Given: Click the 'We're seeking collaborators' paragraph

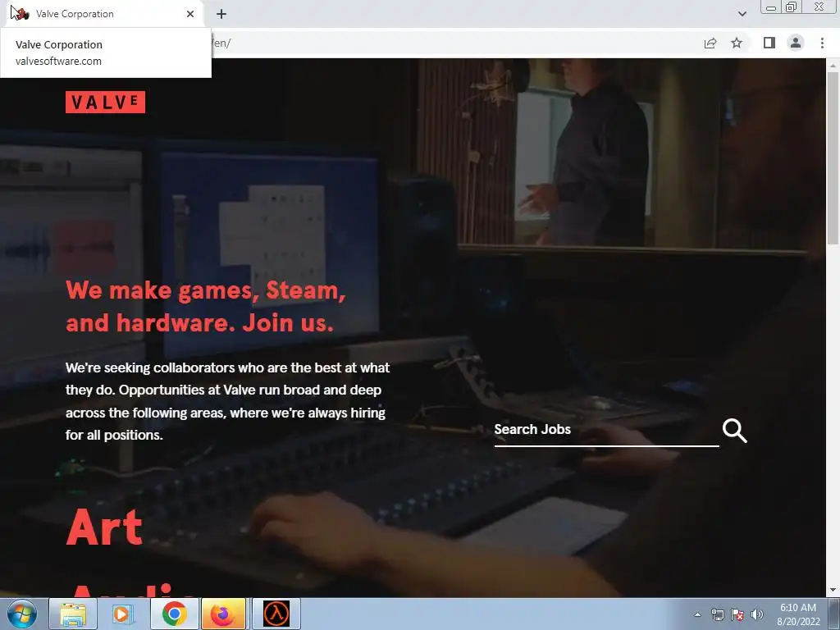Looking at the screenshot, I should pyautogui.click(x=227, y=401).
